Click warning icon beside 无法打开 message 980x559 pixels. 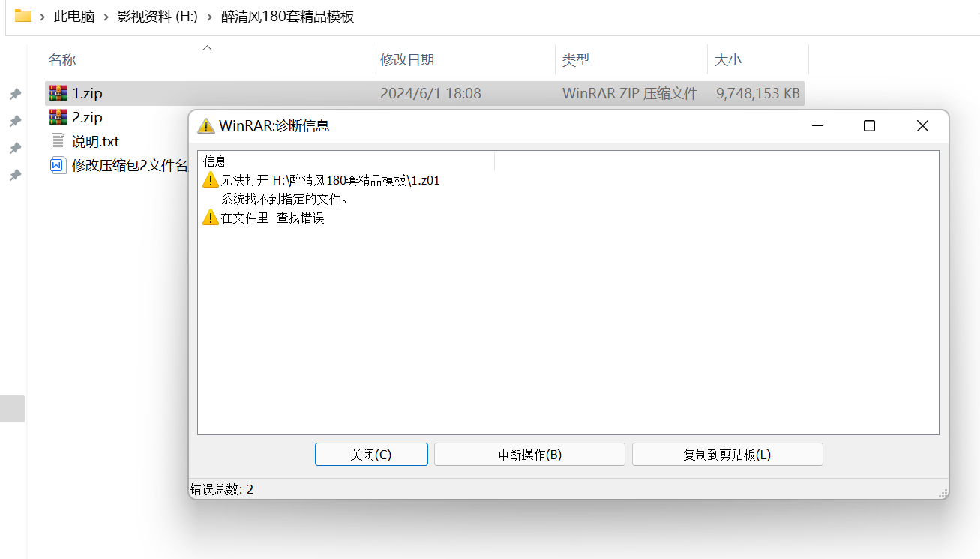211,180
